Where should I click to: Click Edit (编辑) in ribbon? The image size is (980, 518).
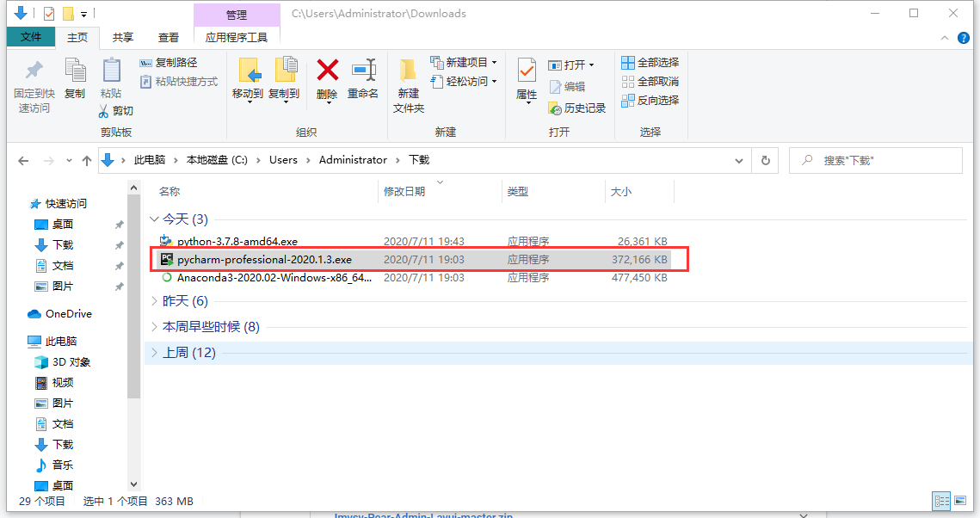(568, 87)
